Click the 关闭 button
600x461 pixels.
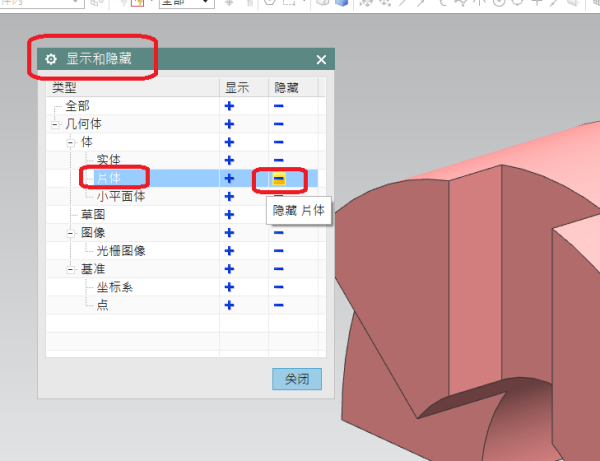297,379
